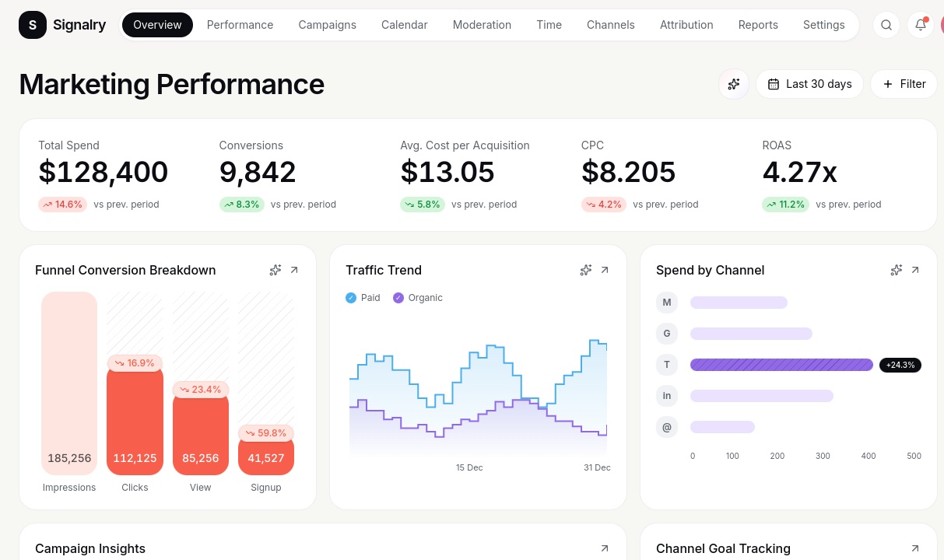The height and width of the screenshot is (560, 944).
Task: Click the 5.8% acquisition cost change badge
Action: 423,205
